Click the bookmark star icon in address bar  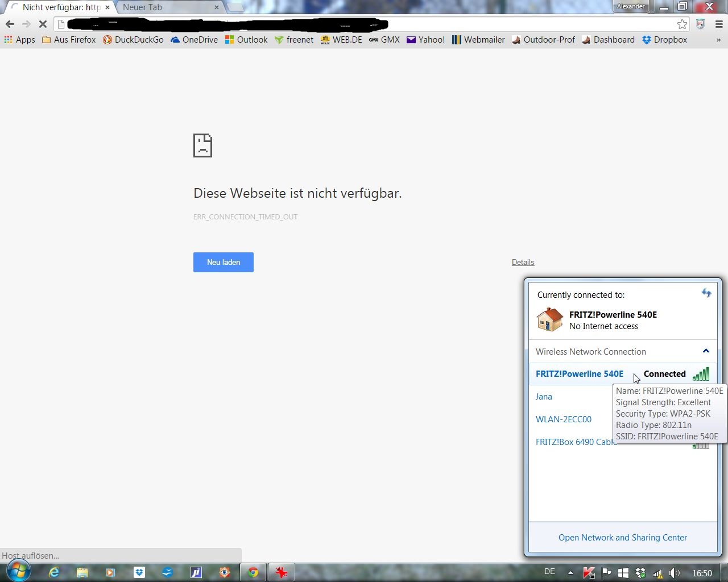[682, 24]
